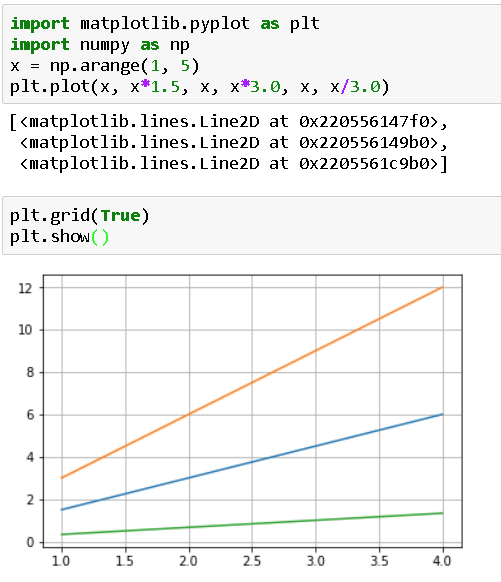Click the orange line in the plot
This screenshot has width=501, height=582.
(x=252, y=382)
